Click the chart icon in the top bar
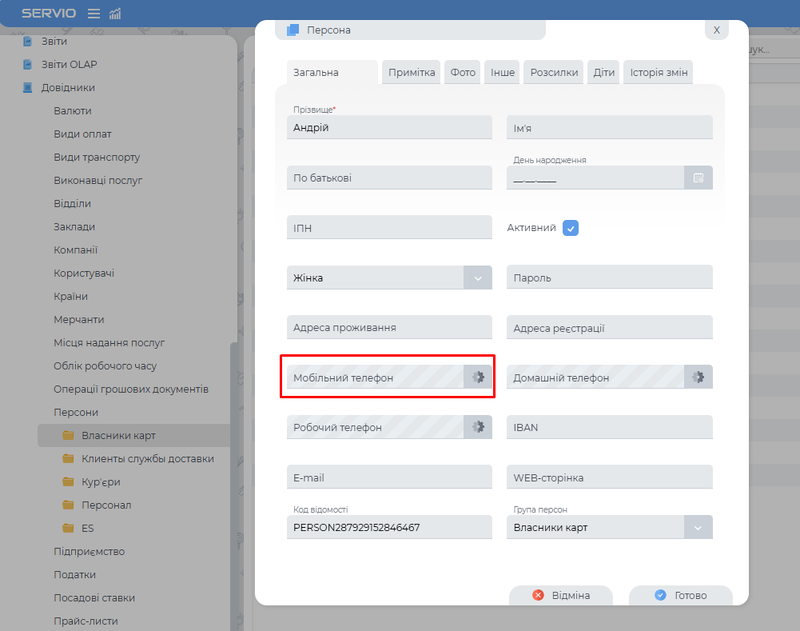 pos(115,13)
